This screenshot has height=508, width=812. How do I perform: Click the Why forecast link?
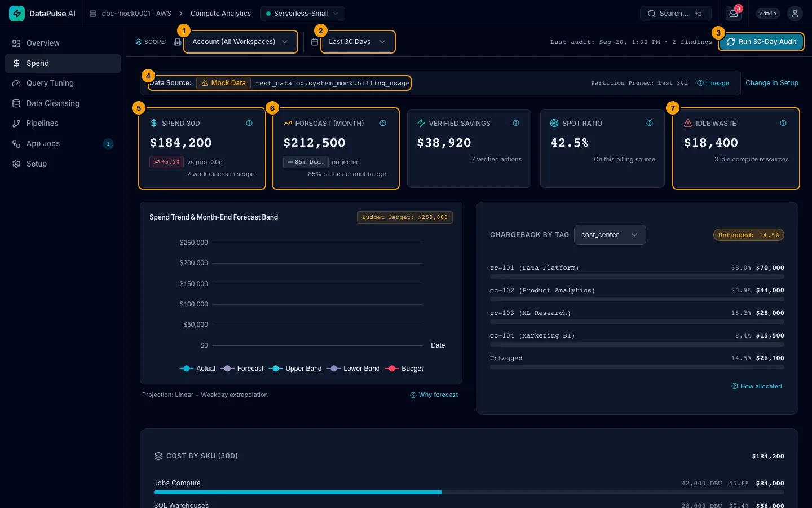tap(434, 395)
